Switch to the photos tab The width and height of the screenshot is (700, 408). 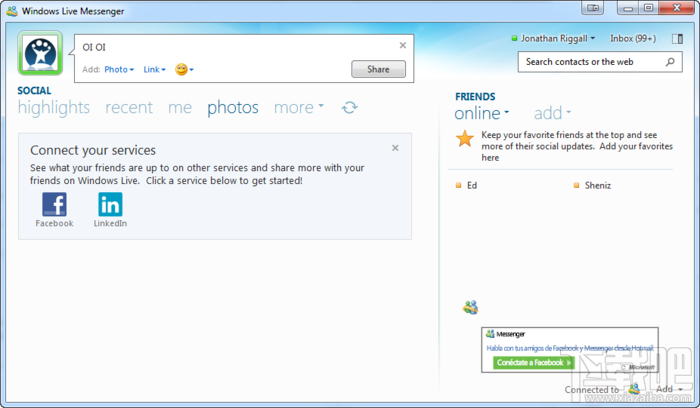233,108
